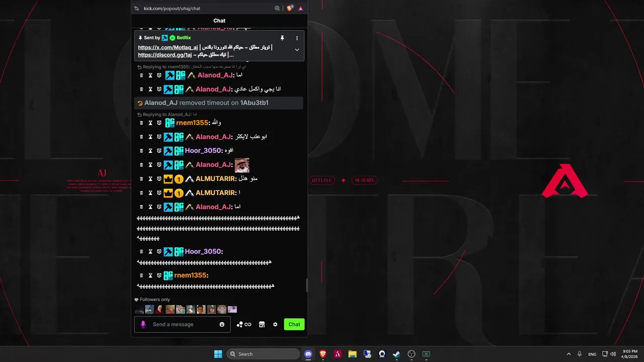This screenshot has height=362, width=644.
Task: Delete Hoor_3050's 'افوه' message
Action: [x=141, y=151]
